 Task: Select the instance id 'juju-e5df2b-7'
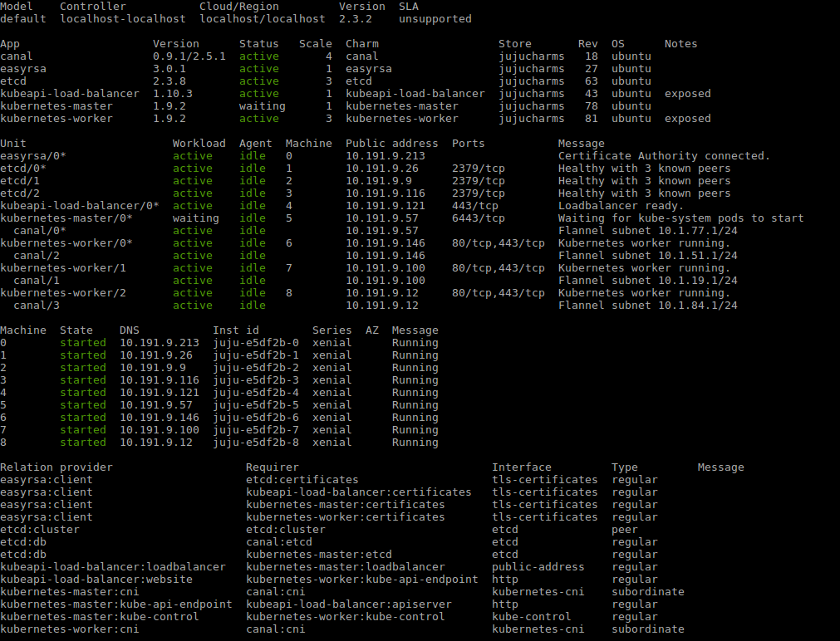[x=256, y=430]
